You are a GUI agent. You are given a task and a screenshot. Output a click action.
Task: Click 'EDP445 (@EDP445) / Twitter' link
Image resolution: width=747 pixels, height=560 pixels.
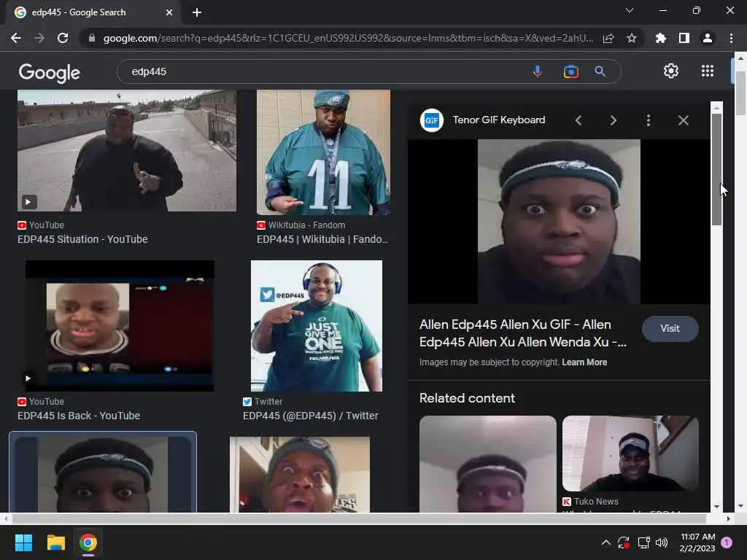click(x=311, y=416)
